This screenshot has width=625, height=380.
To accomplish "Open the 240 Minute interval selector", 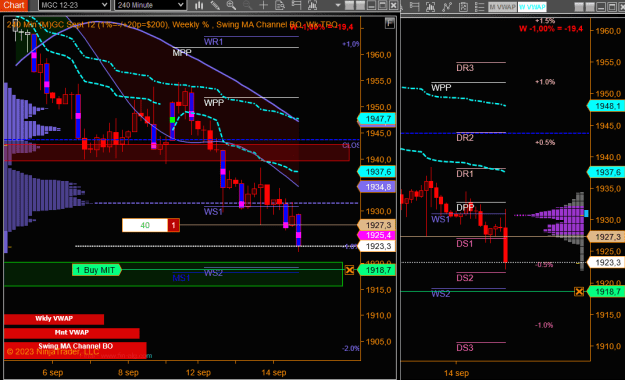I will pyautogui.click(x=150, y=5).
